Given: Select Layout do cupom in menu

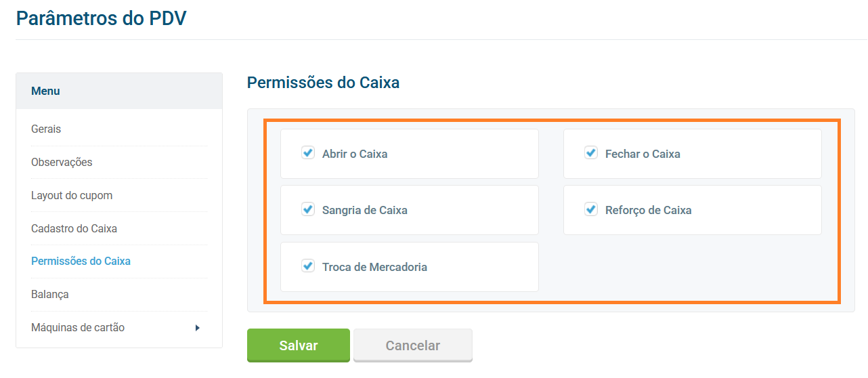Looking at the screenshot, I should click(x=72, y=195).
